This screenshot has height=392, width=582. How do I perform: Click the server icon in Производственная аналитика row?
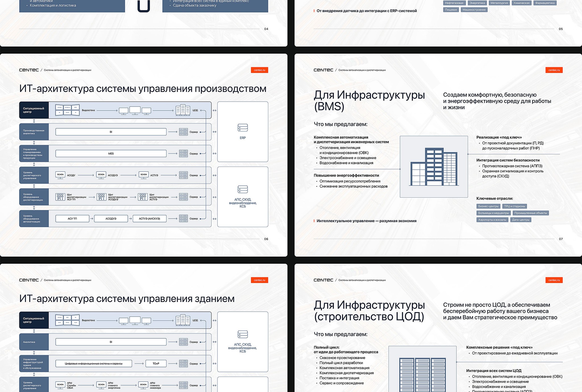pyautogui.click(x=183, y=132)
